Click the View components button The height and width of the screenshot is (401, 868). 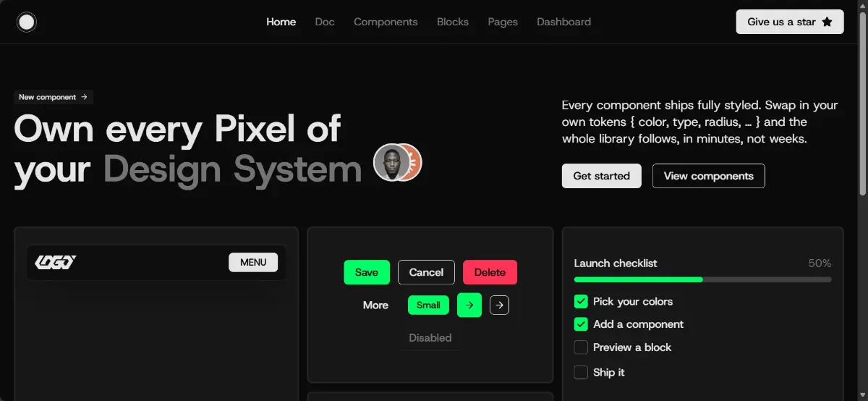[x=709, y=176]
